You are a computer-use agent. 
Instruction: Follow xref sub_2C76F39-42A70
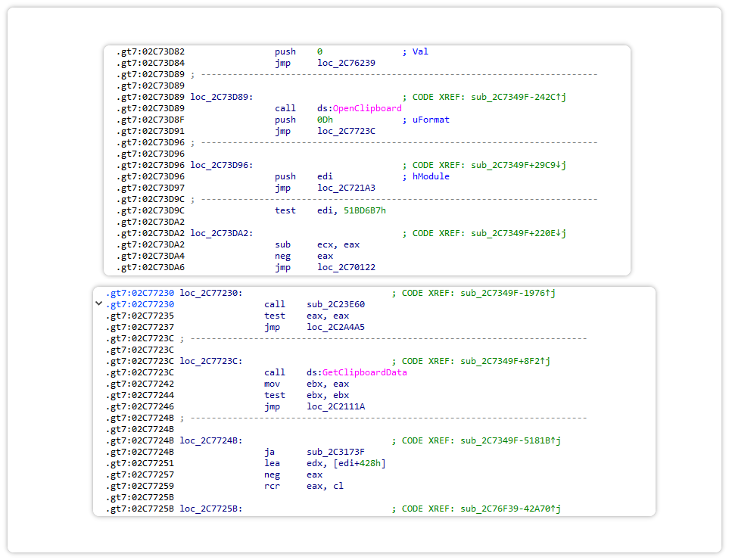pos(508,509)
